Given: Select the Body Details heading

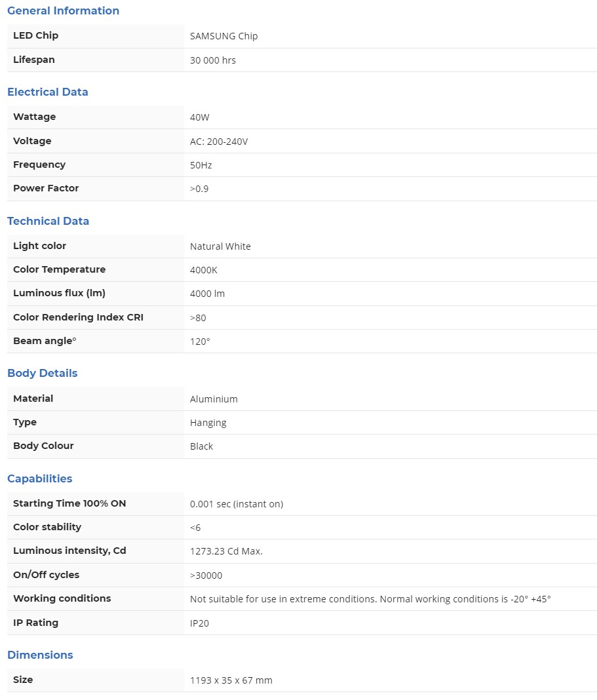Looking at the screenshot, I should (42, 373).
